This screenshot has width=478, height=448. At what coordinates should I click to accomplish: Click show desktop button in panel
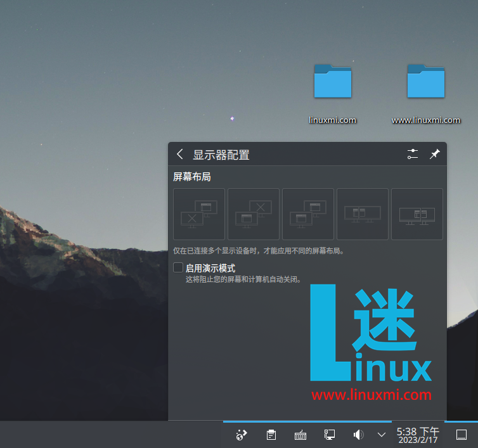462,435
